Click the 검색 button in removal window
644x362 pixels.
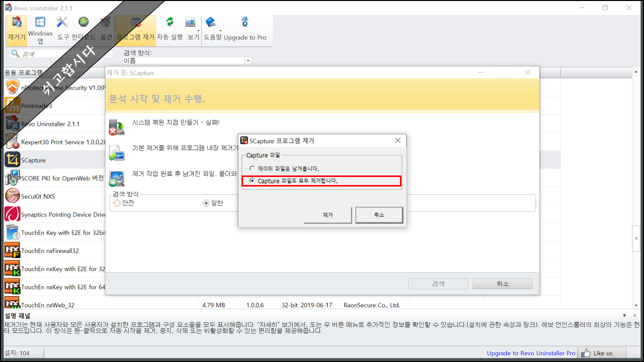[438, 284]
